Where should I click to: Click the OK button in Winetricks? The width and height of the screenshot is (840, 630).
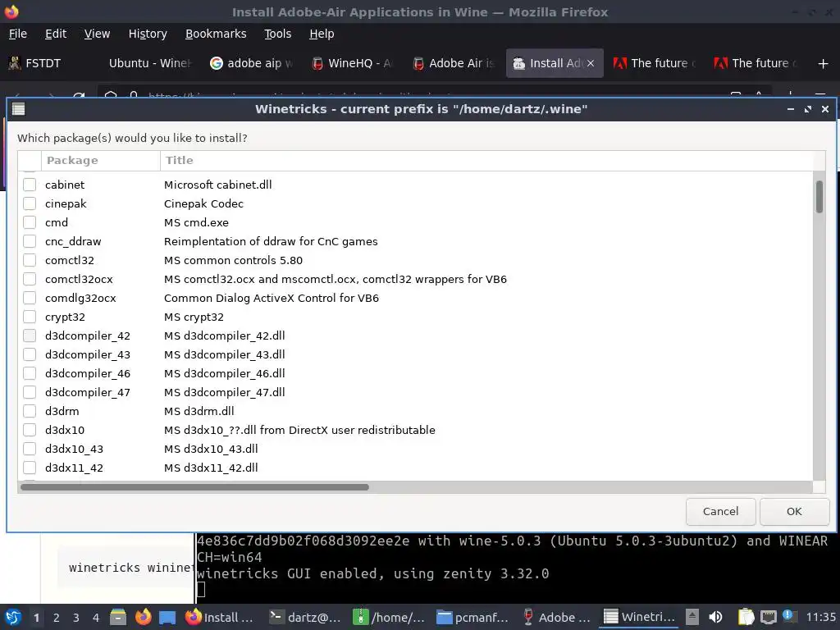coord(794,512)
